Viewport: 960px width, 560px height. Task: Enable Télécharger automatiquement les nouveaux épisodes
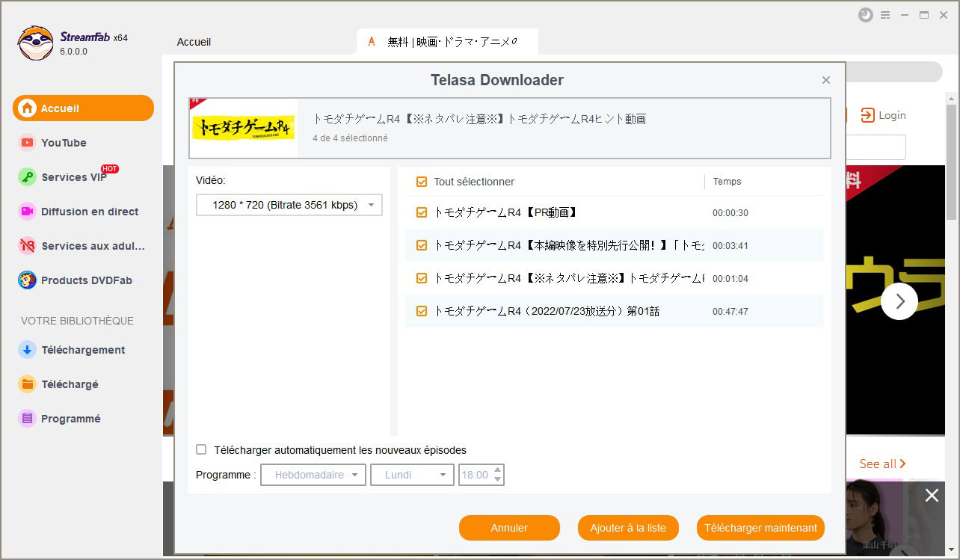coord(201,450)
